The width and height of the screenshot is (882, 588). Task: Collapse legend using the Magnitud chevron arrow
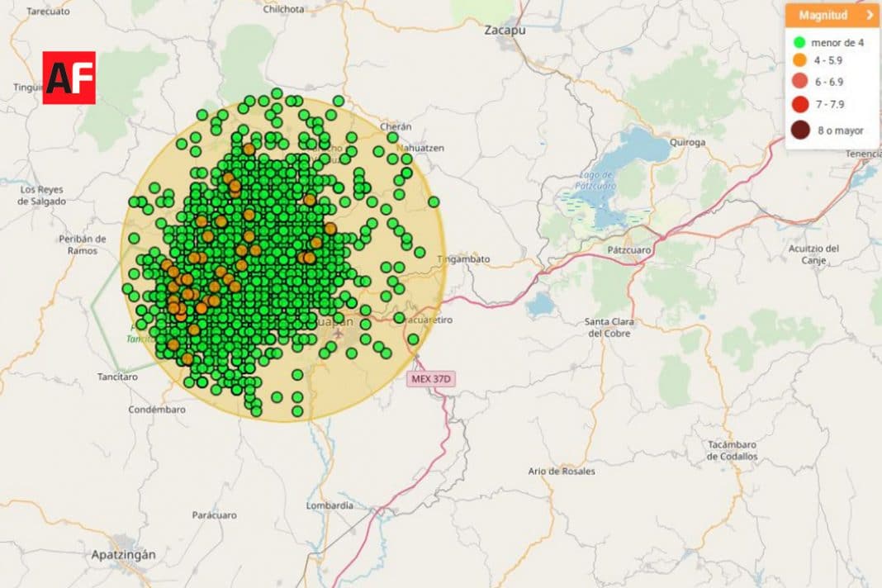click(870, 15)
